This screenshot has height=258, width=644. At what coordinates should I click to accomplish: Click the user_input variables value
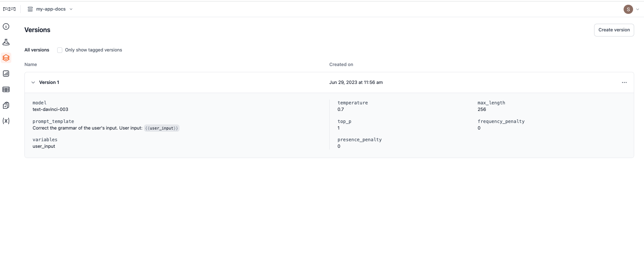point(44,146)
